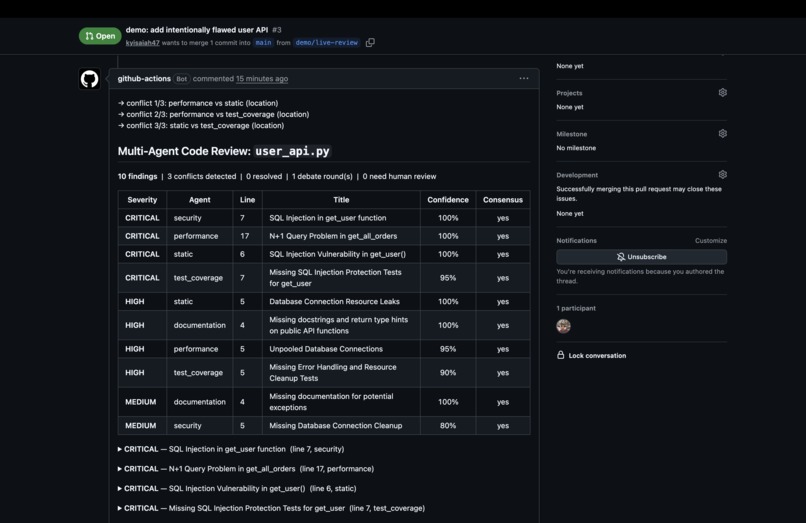
Task: Open the main branch link
Action: [263, 43]
